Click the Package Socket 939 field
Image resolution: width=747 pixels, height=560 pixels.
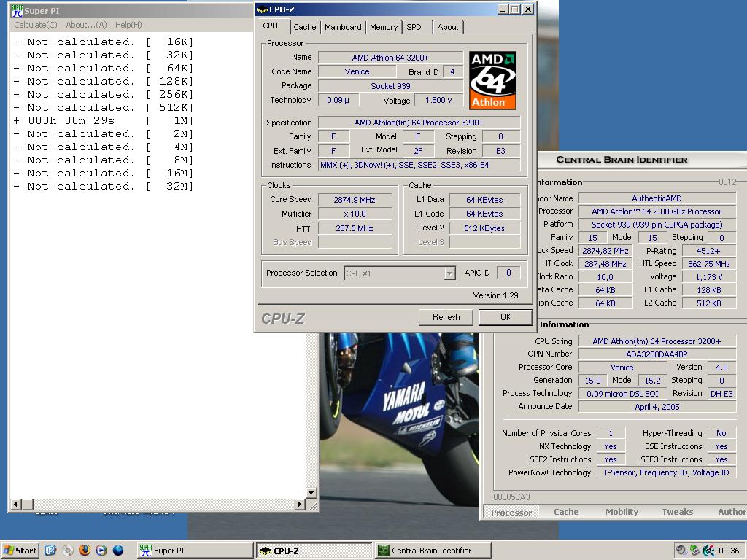tap(390, 86)
